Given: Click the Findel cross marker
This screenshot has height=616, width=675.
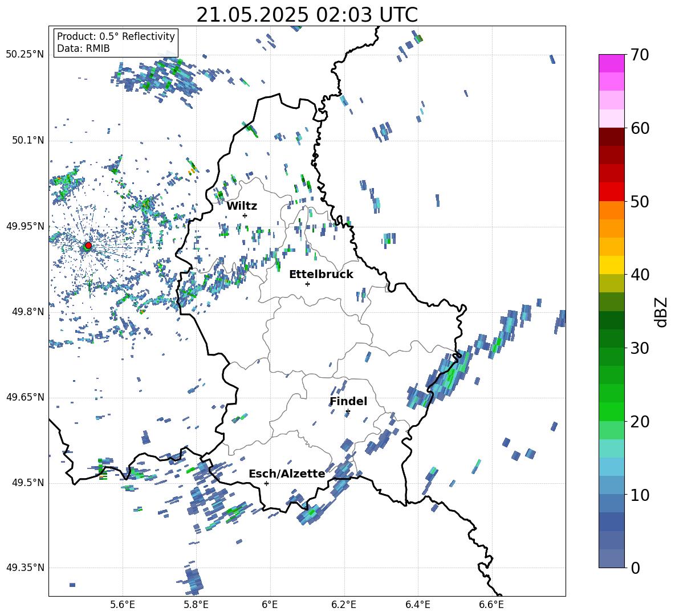Looking at the screenshot, I should pyautogui.click(x=348, y=411).
